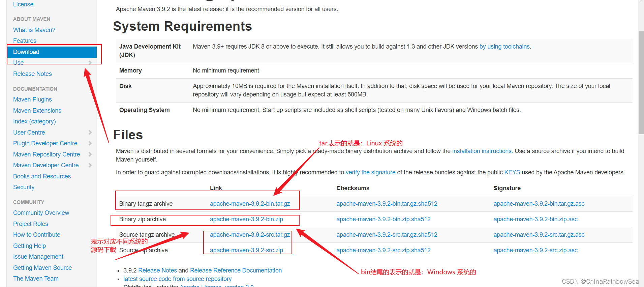The height and width of the screenshot is (287, 644).
Task: Open the 3.9.2 Release Notes bullet link
Action: 157,270
